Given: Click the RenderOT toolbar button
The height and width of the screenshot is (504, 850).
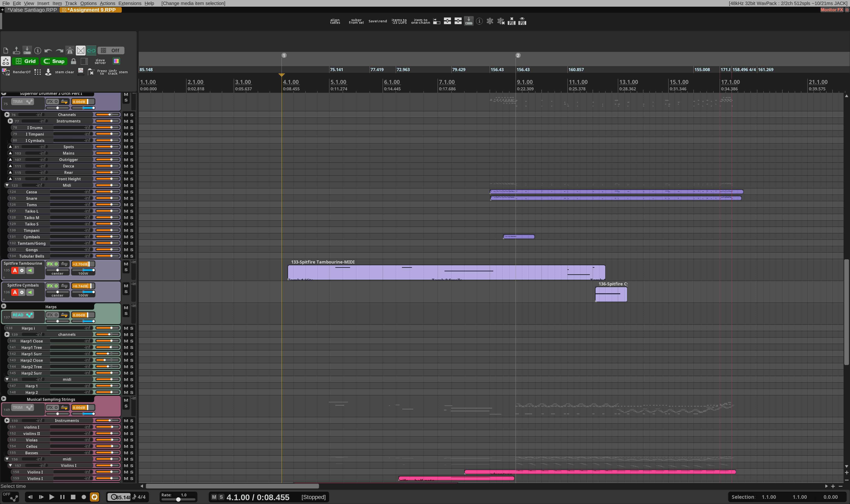Looking at the screenshot, I should point(21,72).
